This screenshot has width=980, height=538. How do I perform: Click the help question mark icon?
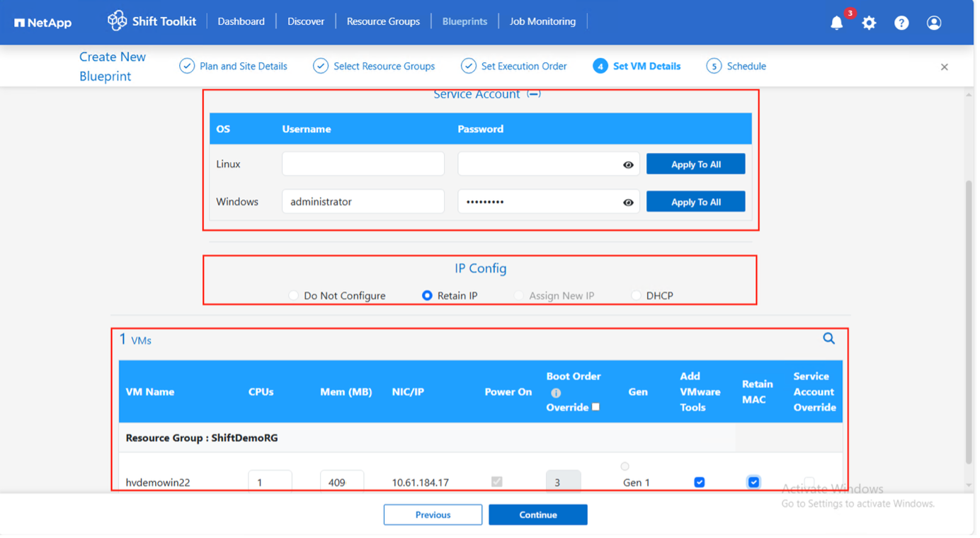pos(901,23)
